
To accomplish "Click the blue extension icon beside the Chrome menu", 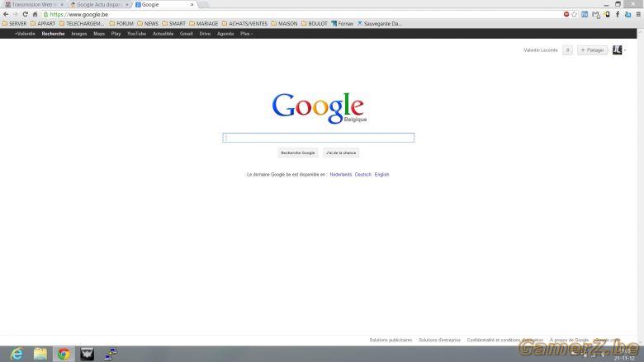I will 628,14.
